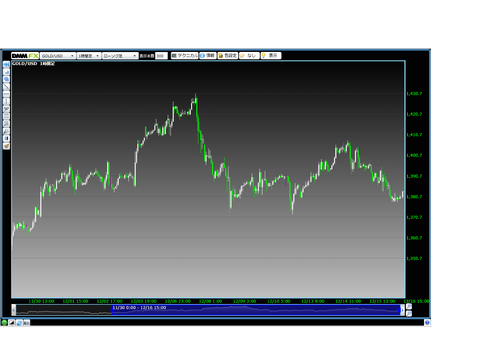Click the right handle of the blue navigator range
The image size is (480, 360).
[x=399, y=310]
